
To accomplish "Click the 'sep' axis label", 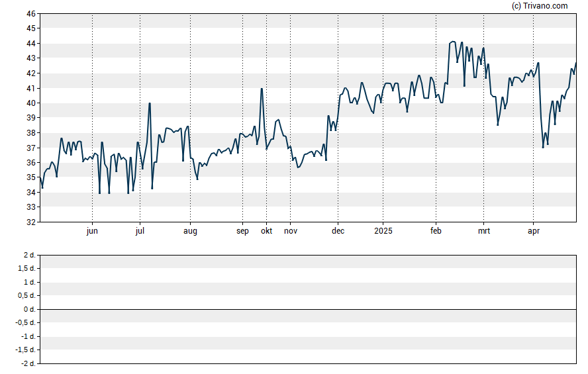I will [x=242, y=231].
